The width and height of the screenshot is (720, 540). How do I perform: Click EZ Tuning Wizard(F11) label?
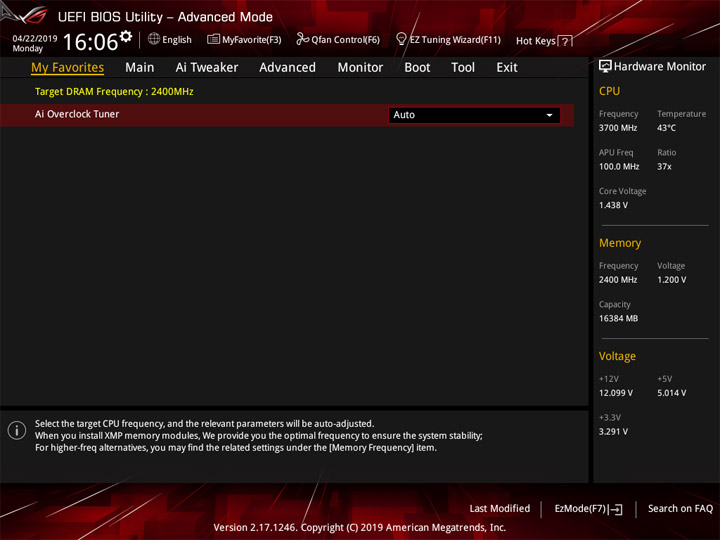[455, 40]
